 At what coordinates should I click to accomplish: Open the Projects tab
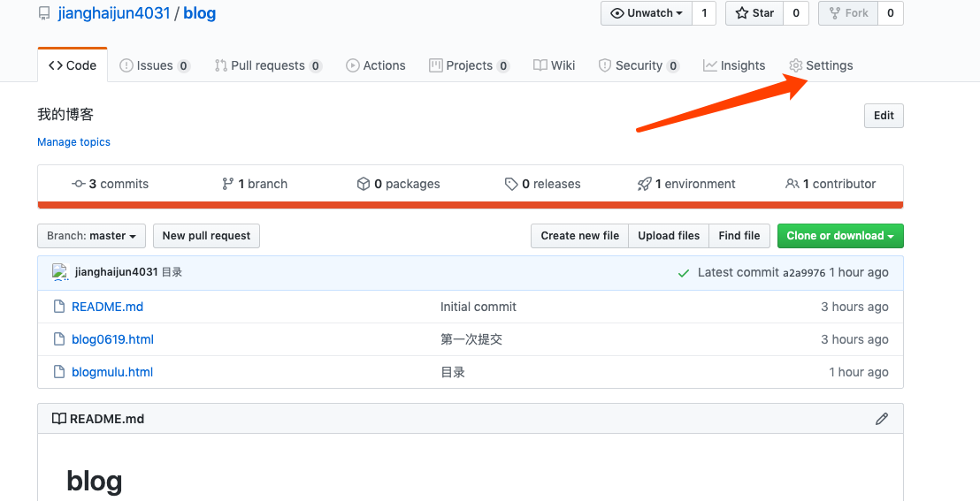[470, 65]
